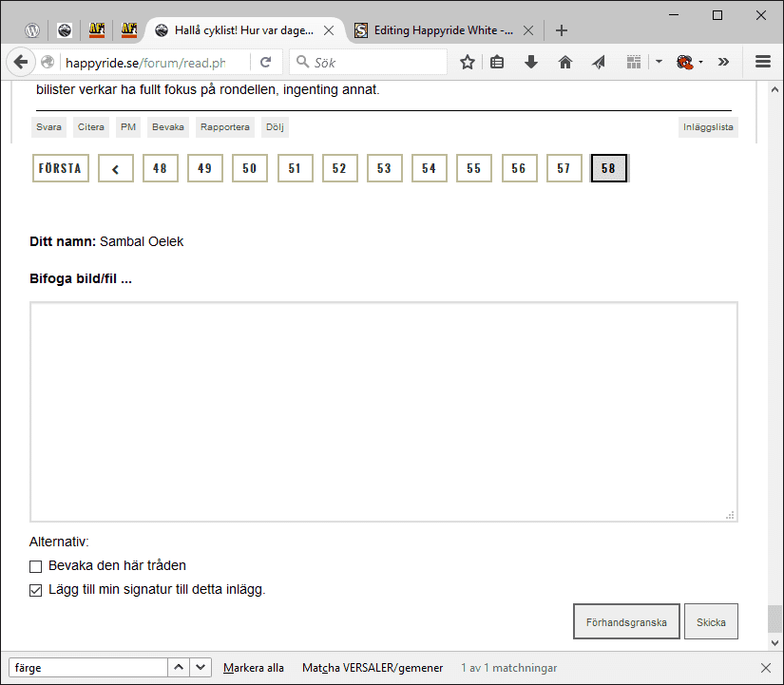Uncheck 'Lägg till min signatur' checkbox
The width and height of the screenshot is (784, 685).
(x=36, y=590)
